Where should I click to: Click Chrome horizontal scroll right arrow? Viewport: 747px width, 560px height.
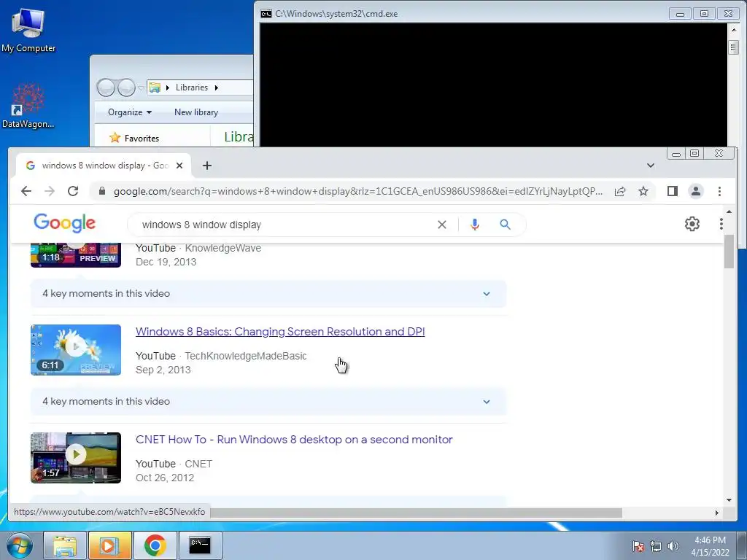click(x=716, y=513)
